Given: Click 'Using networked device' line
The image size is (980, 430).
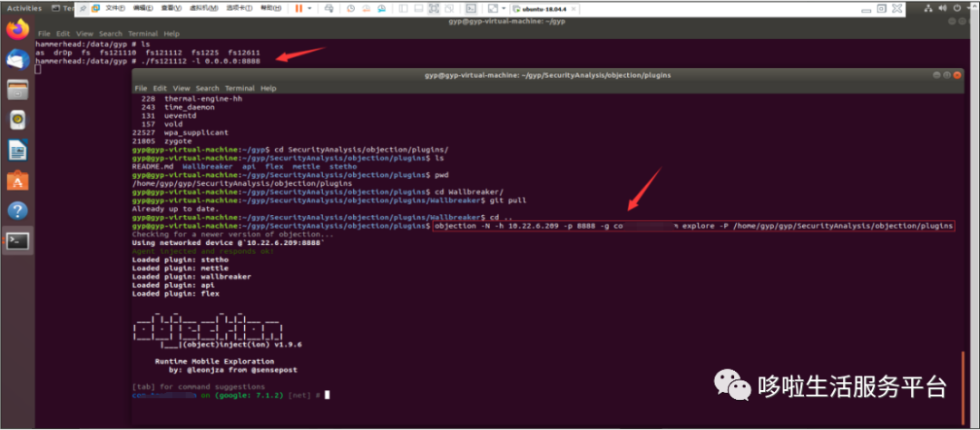Looking at the screenshot, I should (x=228, y=242).
